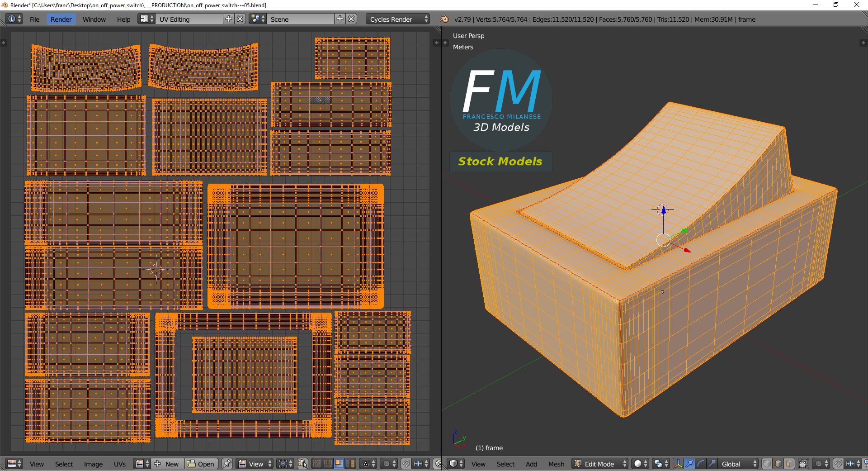The image size is (868, 471).
Task: Open the scene browse icon
Action: pyautogui.click(x=257, y=19)
